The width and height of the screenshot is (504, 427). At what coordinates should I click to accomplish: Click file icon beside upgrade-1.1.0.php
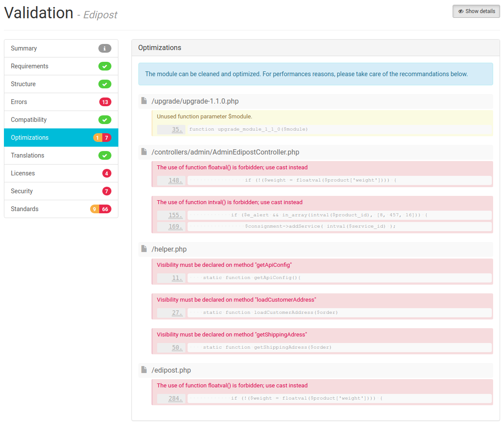(144, 101)
